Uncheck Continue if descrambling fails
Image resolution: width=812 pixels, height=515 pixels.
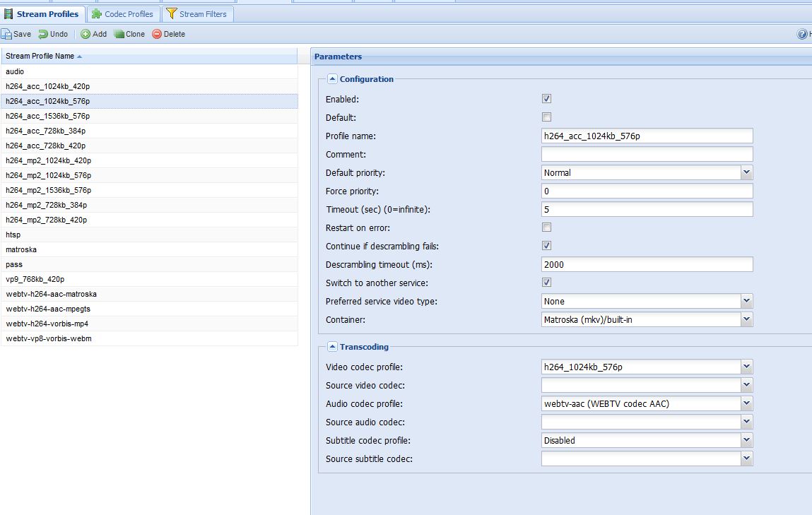click(546, 246)
